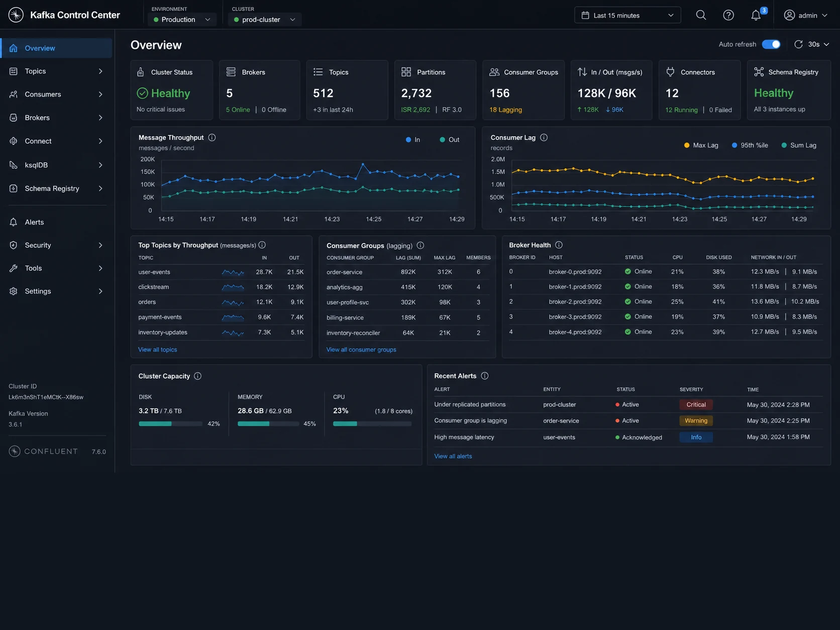Click the disk usage progress bar

click(x=171, y=424)
